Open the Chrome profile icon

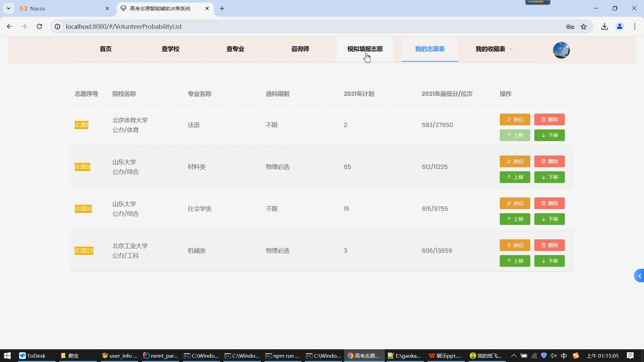pos(620,26)
